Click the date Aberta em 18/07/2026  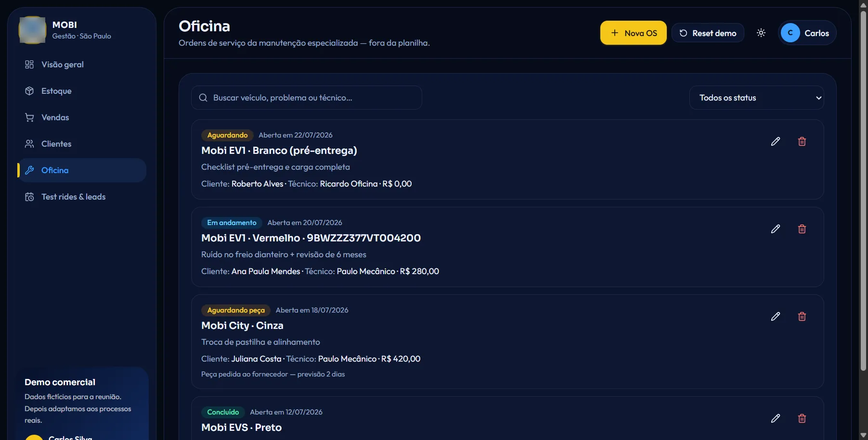coord(312,310)
